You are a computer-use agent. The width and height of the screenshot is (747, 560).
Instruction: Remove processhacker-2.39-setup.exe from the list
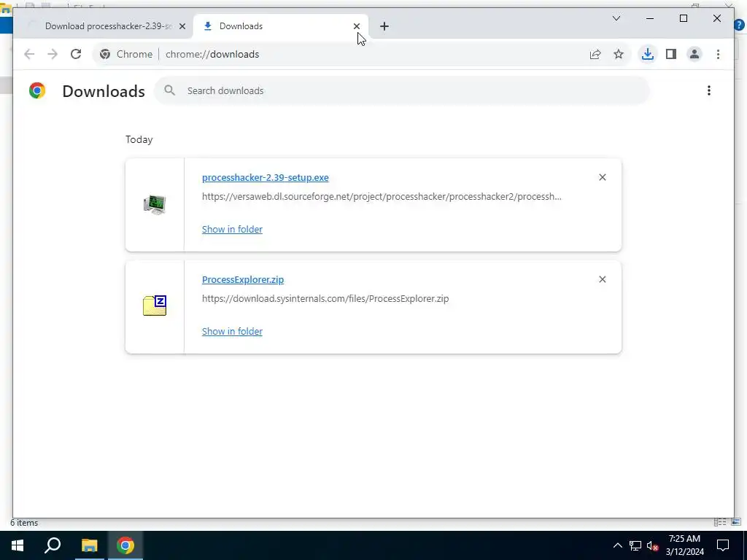[x=602, y=177]
